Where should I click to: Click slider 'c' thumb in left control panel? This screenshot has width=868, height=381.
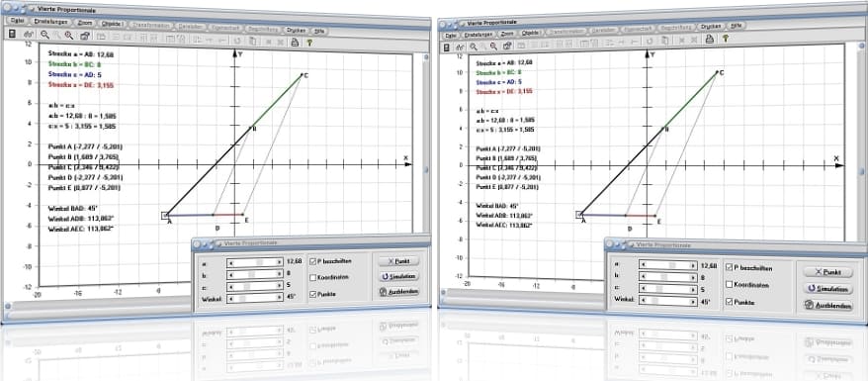tap(247, 286)
